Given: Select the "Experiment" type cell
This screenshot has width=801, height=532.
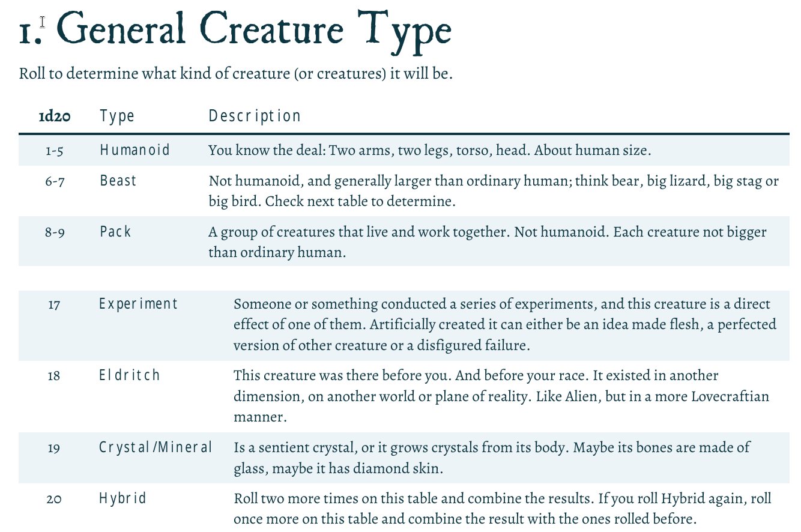Looking at the screenshot, I should click(138, 304).
